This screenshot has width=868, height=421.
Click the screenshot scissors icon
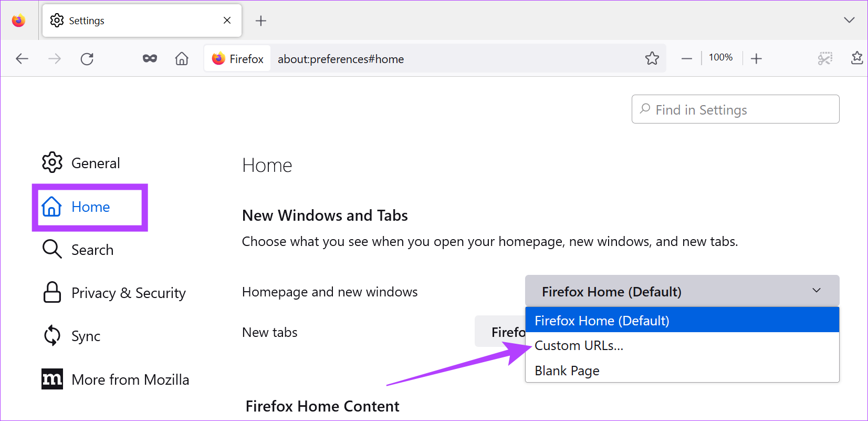[x=825, y=58]
